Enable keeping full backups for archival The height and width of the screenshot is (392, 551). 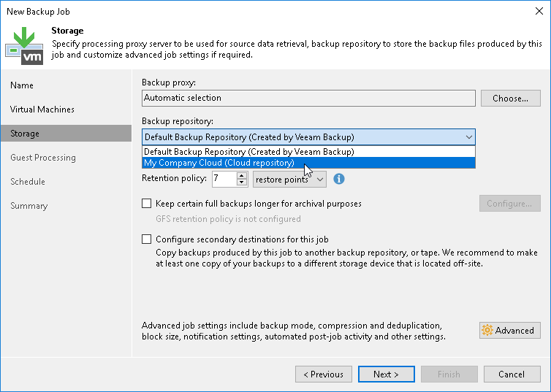[x=147, y=204]
